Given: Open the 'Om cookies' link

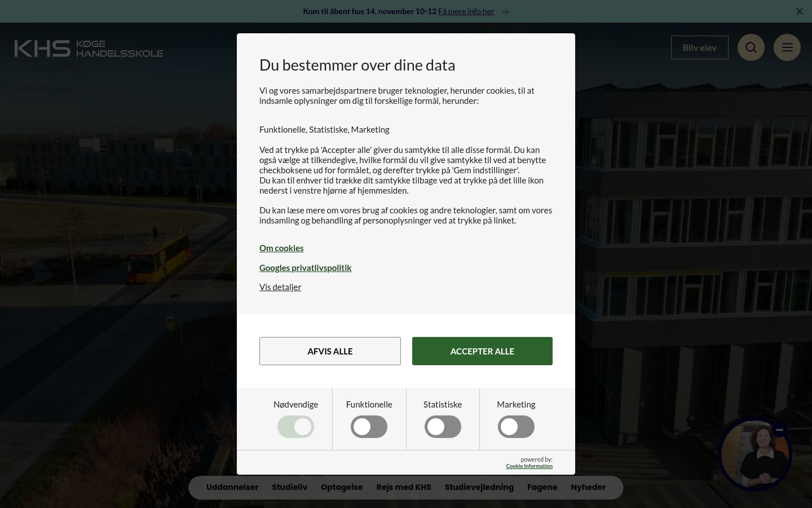Looking at the screenshot, I should [x=281, y=248].
